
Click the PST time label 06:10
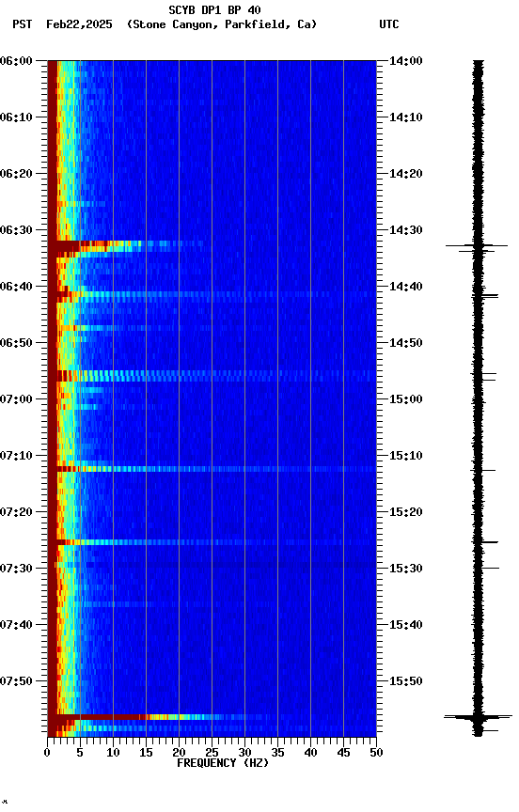point(16,117)
